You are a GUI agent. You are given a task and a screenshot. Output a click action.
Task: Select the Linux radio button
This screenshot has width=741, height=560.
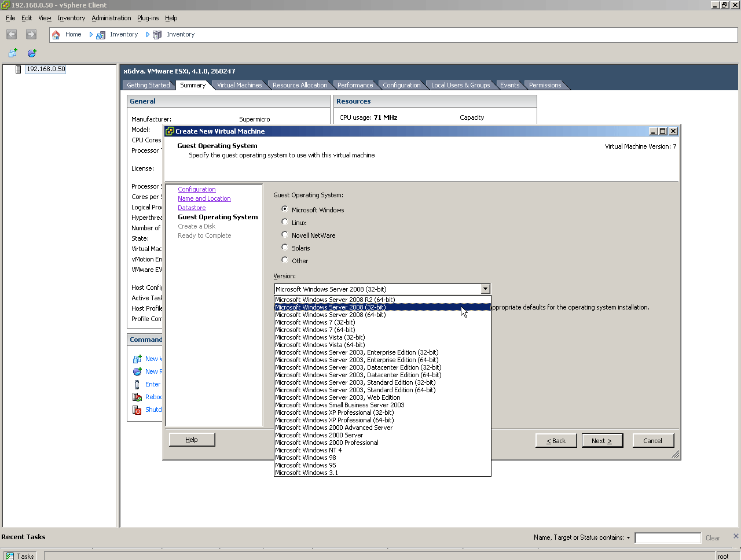285,222
